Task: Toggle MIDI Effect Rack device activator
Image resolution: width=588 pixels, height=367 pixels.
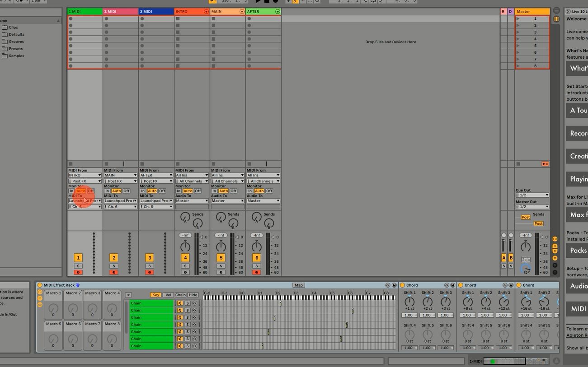Action: (x=40, y=285)
